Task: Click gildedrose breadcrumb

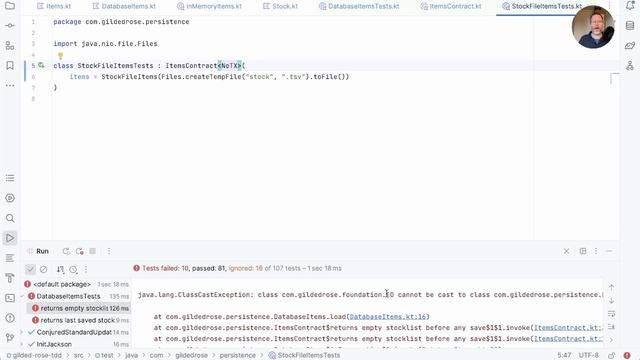Action: 191,356
